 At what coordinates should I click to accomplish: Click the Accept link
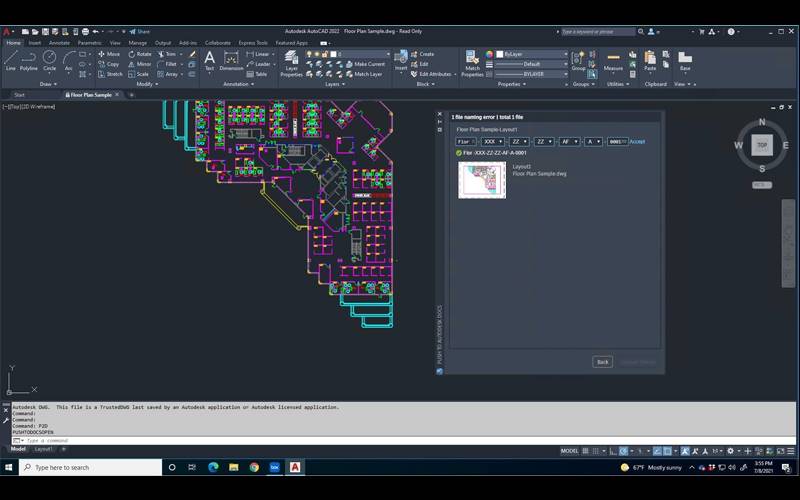coord(637,142)
